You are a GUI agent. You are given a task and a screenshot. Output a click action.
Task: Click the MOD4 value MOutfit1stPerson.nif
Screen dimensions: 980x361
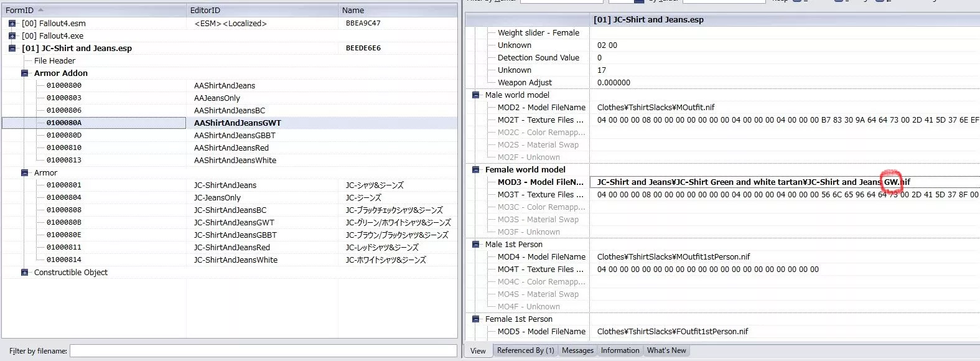673,256
